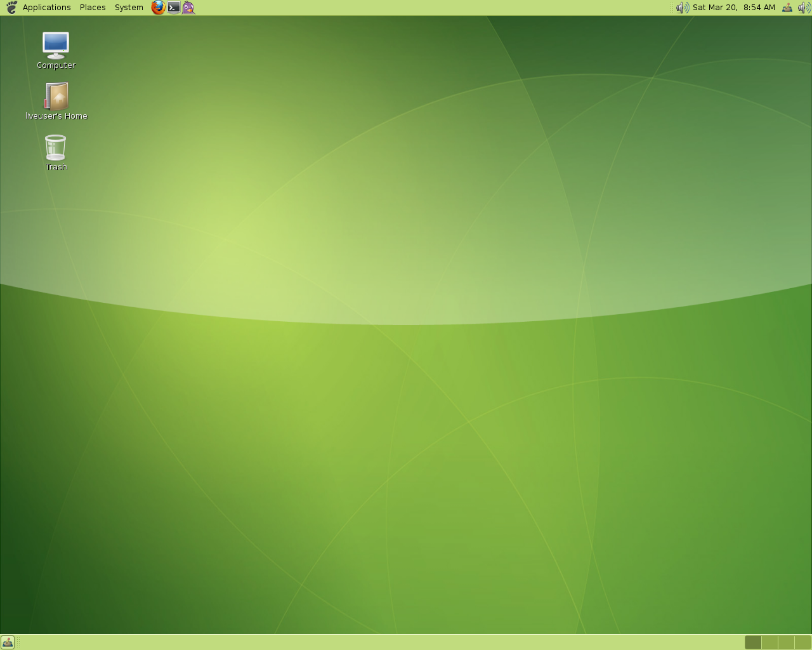Launch the Firefox web browser from the panel
The image size is (812, 650).
pyautogui.click(x=158, y=8)
